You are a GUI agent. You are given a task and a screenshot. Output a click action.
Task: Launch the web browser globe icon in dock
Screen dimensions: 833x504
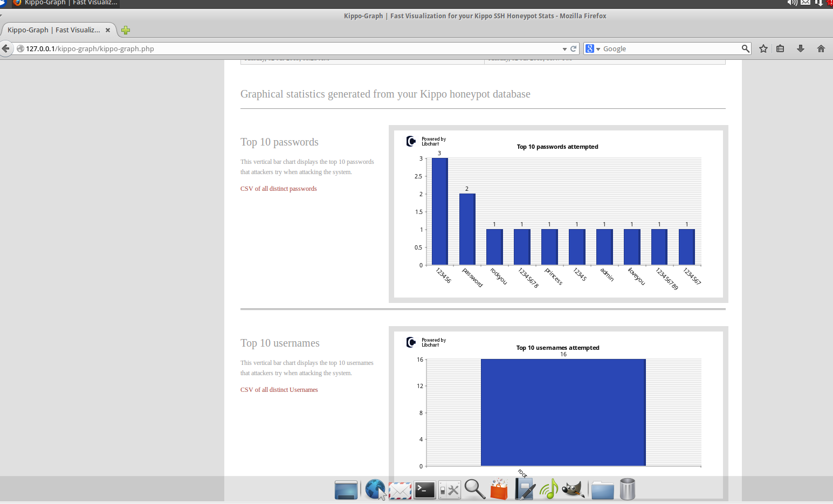pyautogui.click(x=375, y=489)
